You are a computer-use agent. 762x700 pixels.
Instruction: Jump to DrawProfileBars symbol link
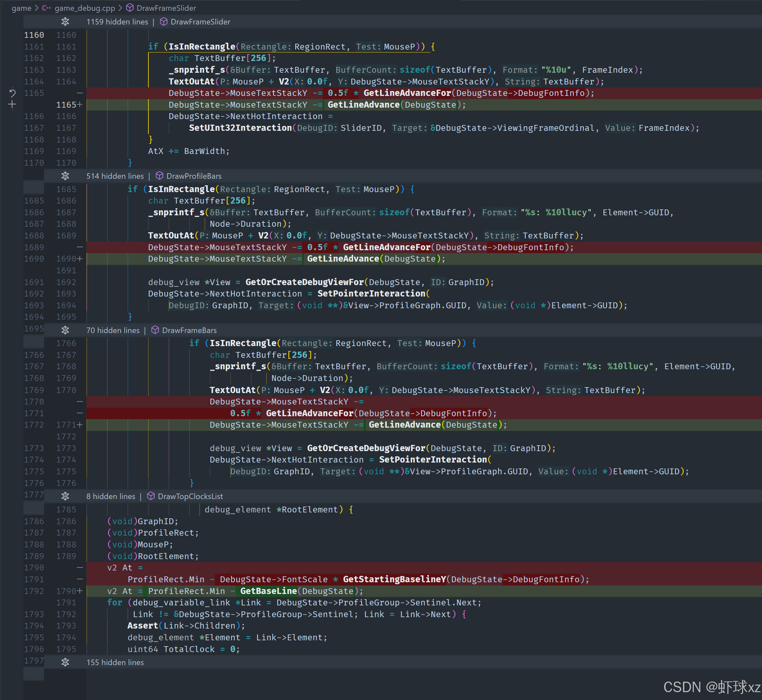tap(194, 176)
